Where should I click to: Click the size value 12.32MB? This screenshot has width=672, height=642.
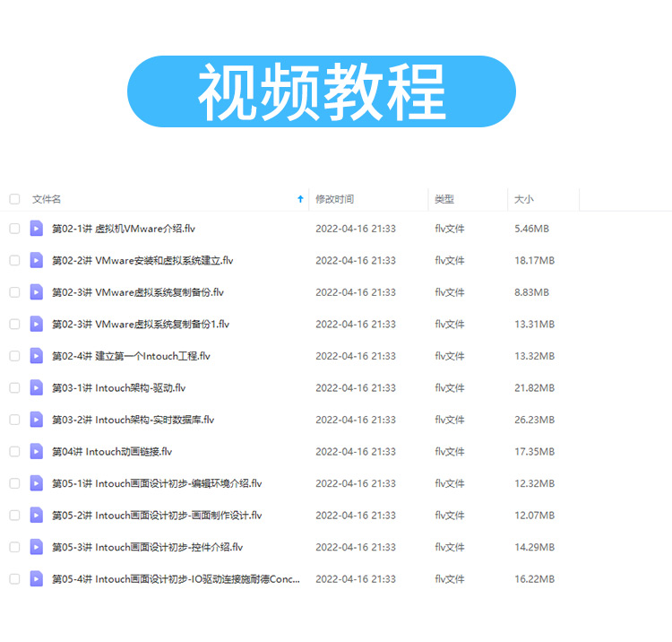pyautogui.click(x=534, y=483)
